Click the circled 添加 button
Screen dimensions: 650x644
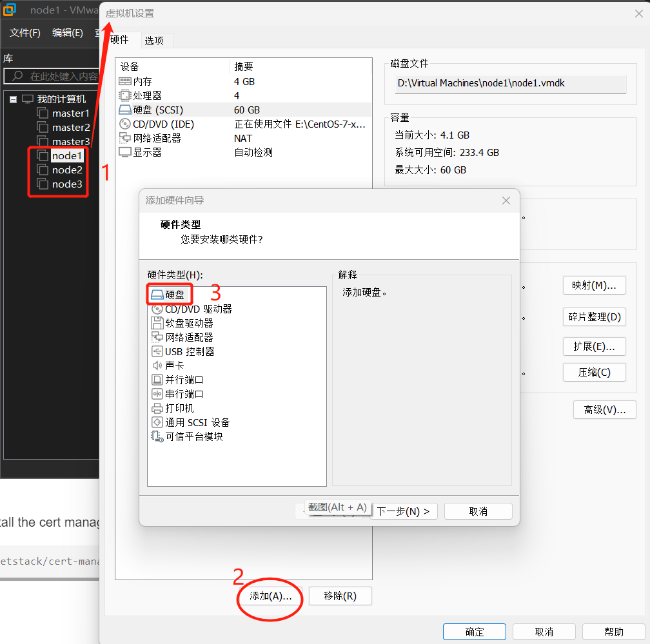(x=270, y=596)
